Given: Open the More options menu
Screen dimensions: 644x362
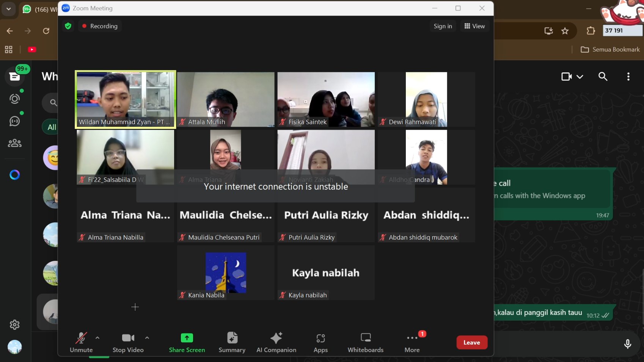Looking at the screenshot, I should pyautogui.click(x=412, y=342).
